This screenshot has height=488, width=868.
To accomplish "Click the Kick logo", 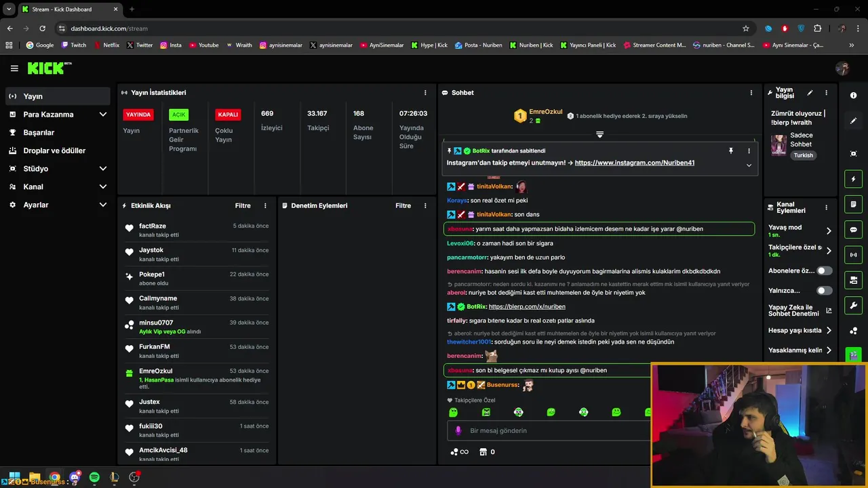I will (x=49, y=68).
